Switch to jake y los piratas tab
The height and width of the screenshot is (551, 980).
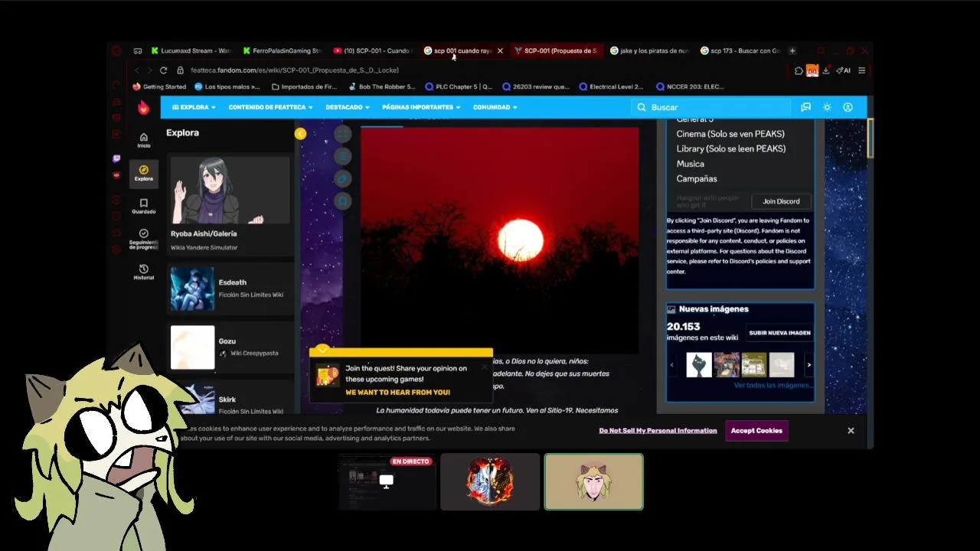click(649, 51)
